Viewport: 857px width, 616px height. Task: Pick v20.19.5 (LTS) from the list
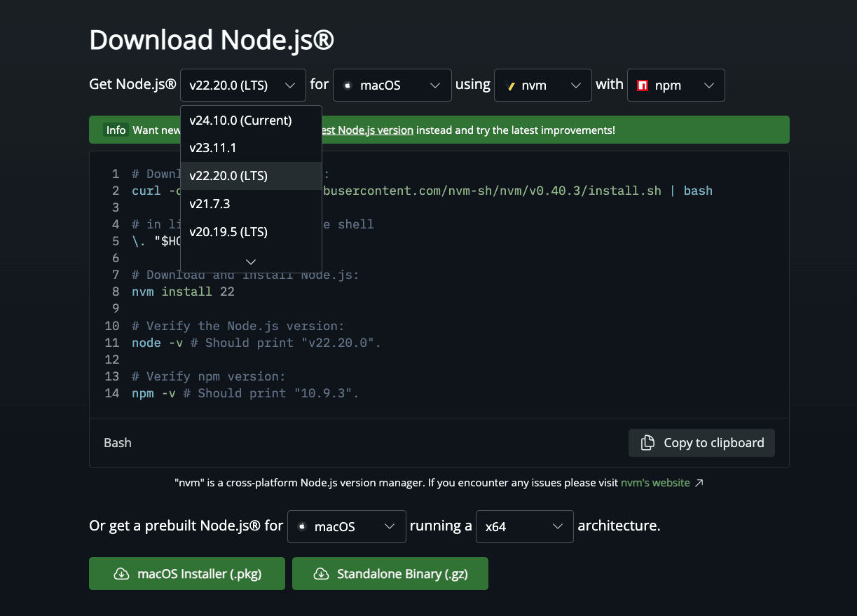point(228,232)
